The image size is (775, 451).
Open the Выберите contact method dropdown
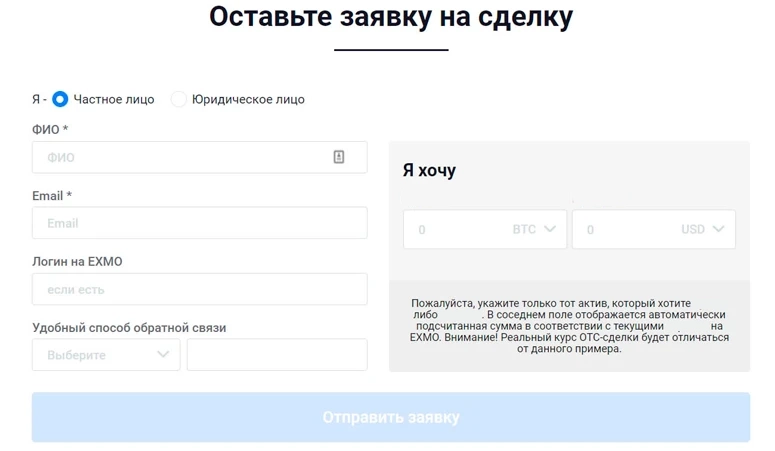(x=106, y=355)
